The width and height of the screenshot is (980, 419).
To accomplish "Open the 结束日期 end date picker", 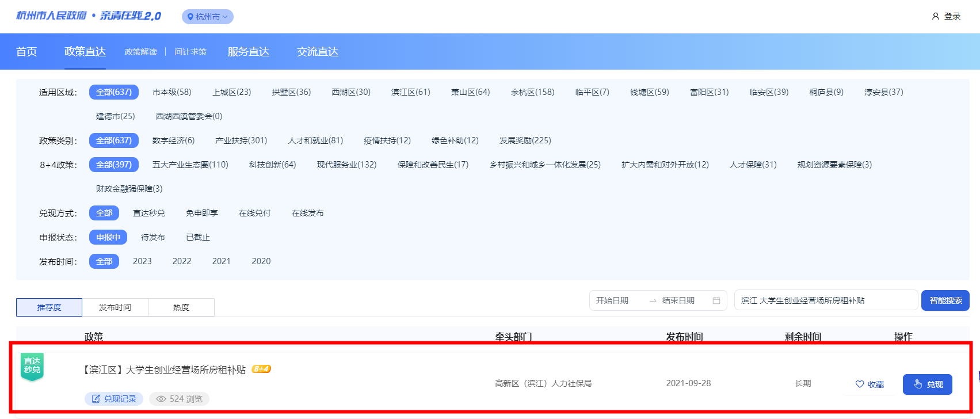I will click(678, 300).
